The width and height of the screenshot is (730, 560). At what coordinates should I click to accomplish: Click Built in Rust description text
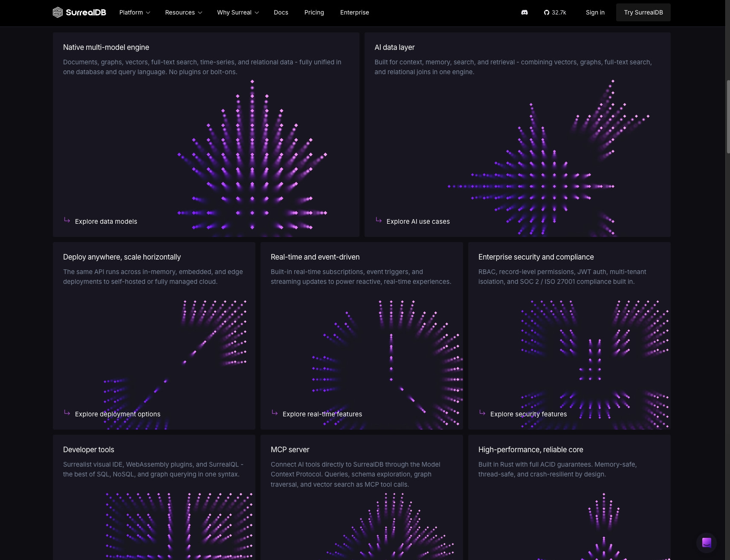pos(558,469)
